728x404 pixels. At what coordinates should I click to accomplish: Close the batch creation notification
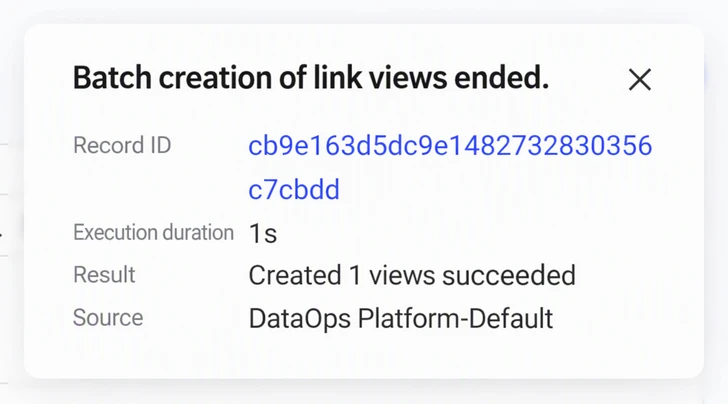[640, 79]
